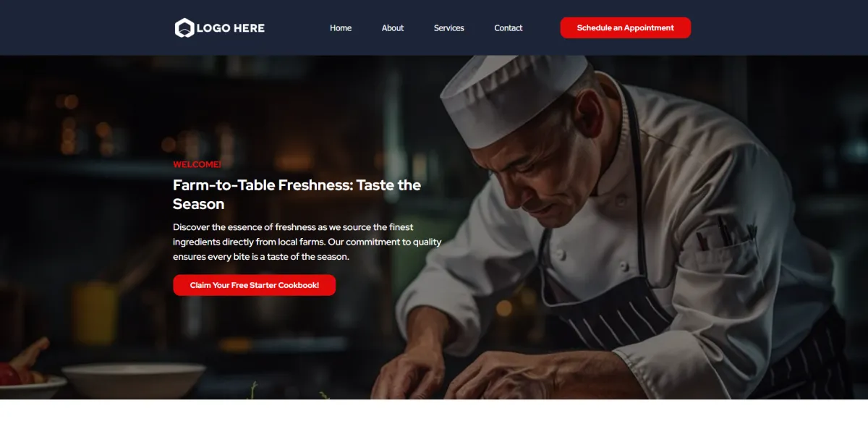Navigate to the Contact page
Screen dimensions: 868x424
pos(509,28)
